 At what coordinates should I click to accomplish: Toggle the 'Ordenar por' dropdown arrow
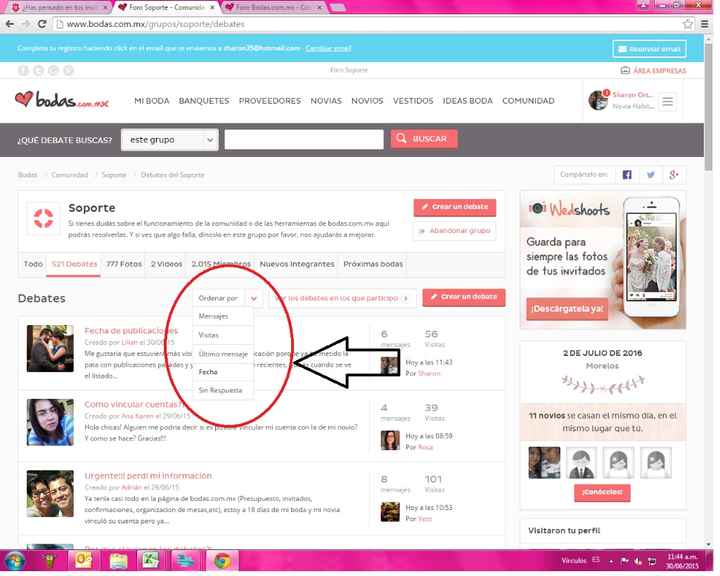click(253, 298)
